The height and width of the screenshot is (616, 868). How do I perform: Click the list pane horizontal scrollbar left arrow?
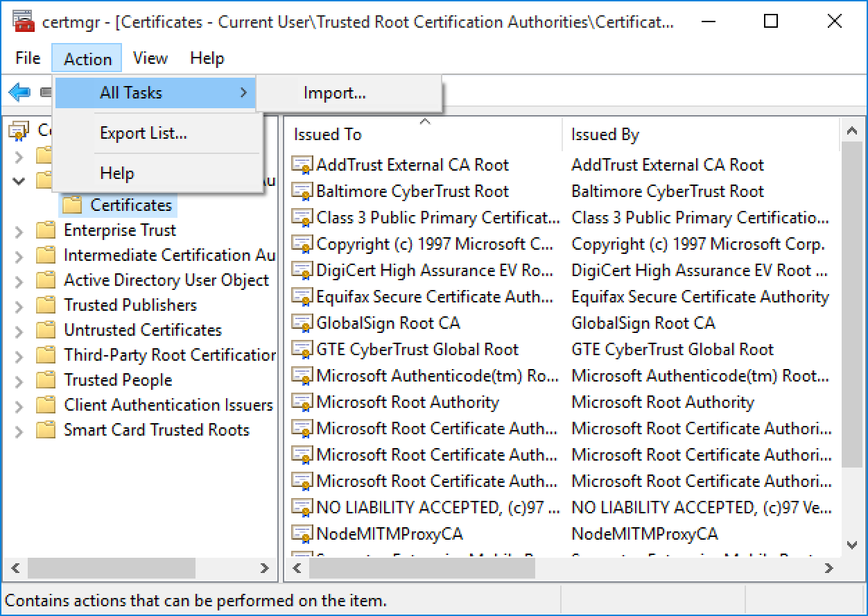pos(297,569)
